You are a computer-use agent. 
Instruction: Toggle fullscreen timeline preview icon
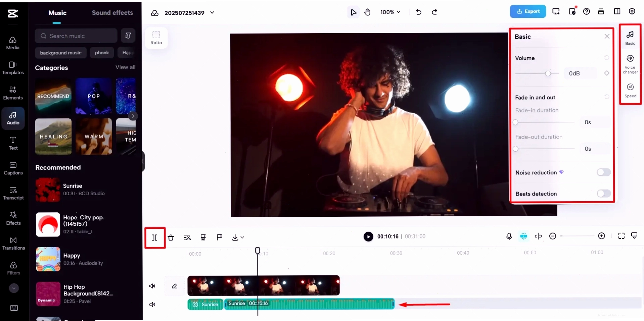621,236
